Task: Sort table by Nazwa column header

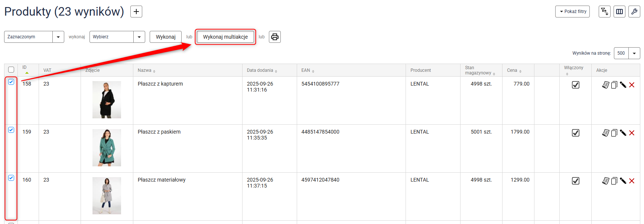Action: tap(144, 70)
